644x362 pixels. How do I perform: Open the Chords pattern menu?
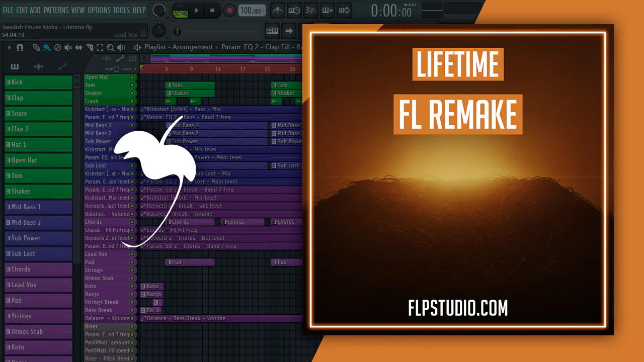coord(8,269)
